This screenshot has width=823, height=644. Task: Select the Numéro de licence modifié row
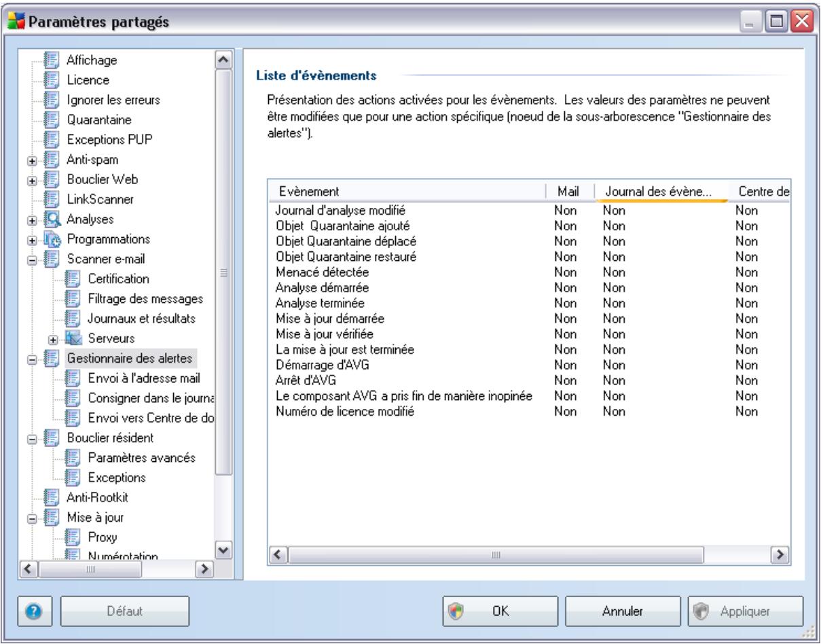pos(528,412)
